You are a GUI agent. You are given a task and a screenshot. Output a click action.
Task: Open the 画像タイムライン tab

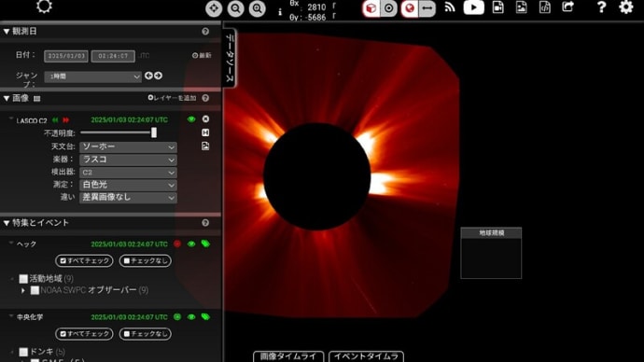(x=288, y=356)
